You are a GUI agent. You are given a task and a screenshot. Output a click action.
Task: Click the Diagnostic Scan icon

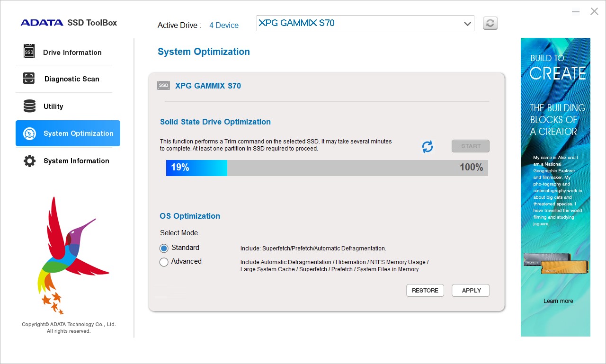[29, 79]
